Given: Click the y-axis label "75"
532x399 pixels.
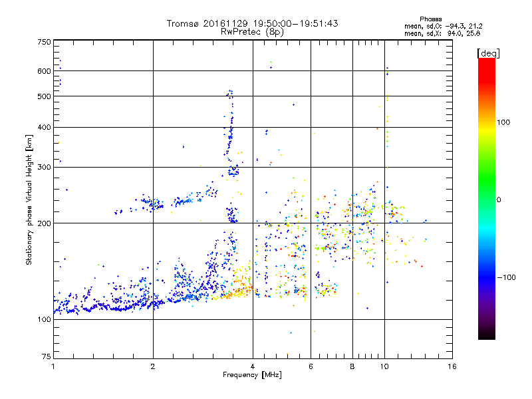Looking at the screenshot, I should pyautogui.click(x=47, y=356).
